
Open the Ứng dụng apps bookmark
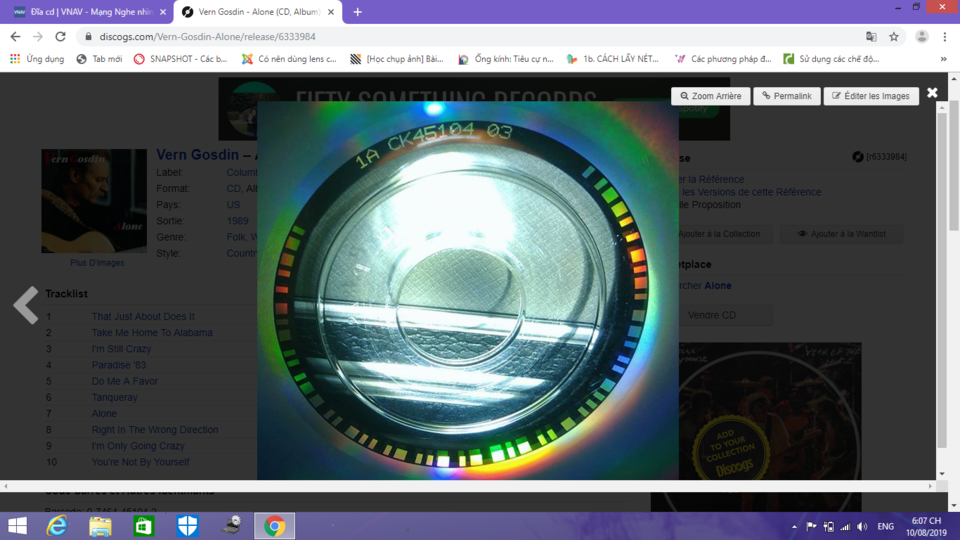click(37, 59)
